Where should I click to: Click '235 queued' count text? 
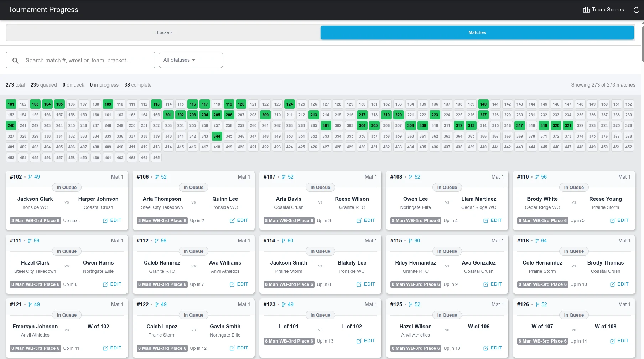click(x=44, y=85)
